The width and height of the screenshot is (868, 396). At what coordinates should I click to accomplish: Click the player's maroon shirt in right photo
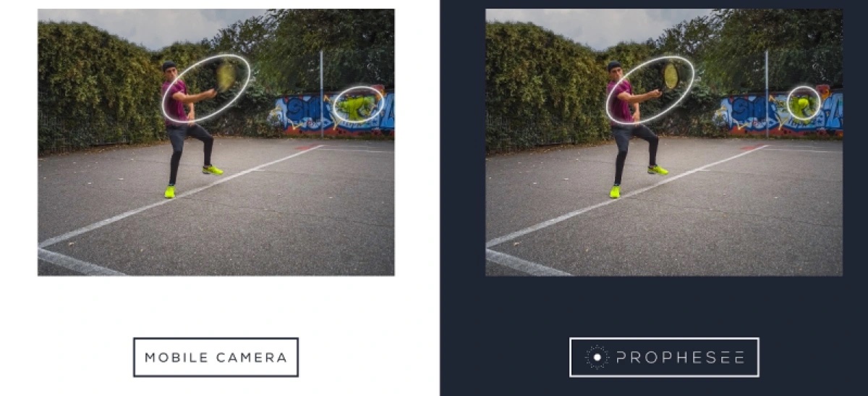coord(620,101)
